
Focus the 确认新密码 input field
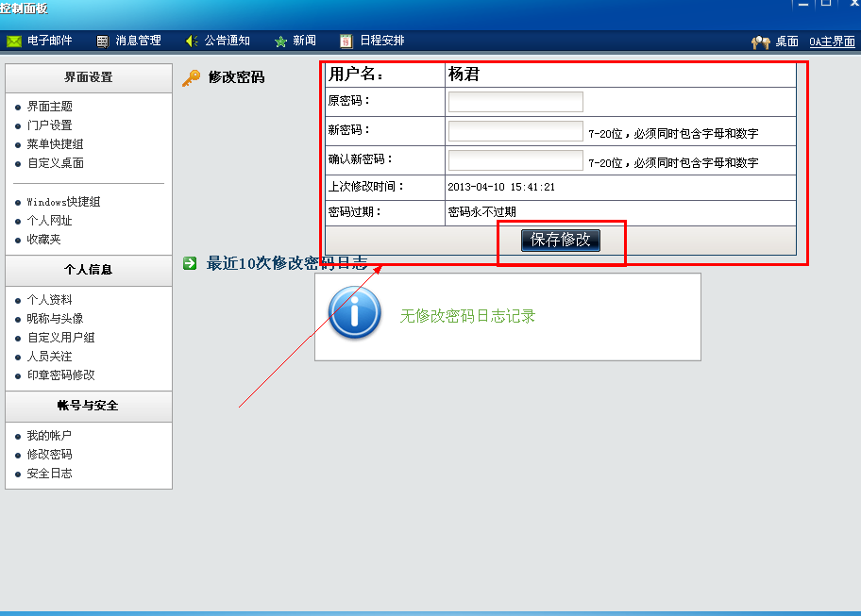pyautogui.click(x=515, y=160)
